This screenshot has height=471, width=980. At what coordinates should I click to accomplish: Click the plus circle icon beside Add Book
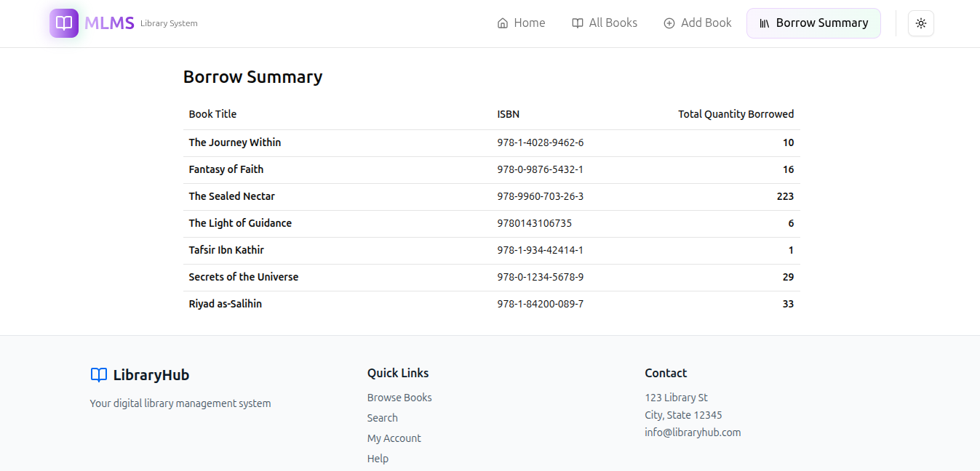point(669,23)
